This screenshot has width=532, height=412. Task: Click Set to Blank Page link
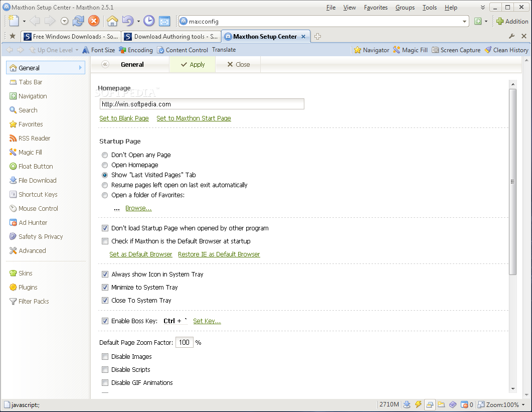click(x=124, y=118)
